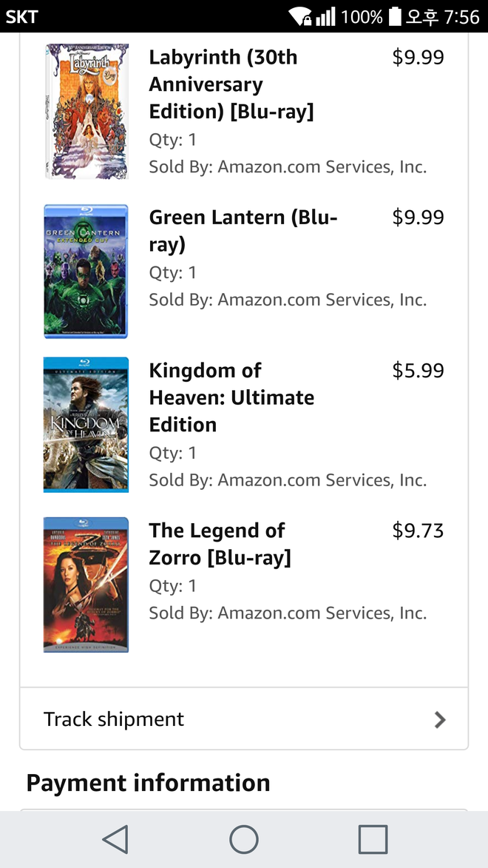Screen dimensions: 488x868
Task: Tap The Legend of Zorro [Blu-ray] title
Action: pyautogui.click(x=220, y=544)
